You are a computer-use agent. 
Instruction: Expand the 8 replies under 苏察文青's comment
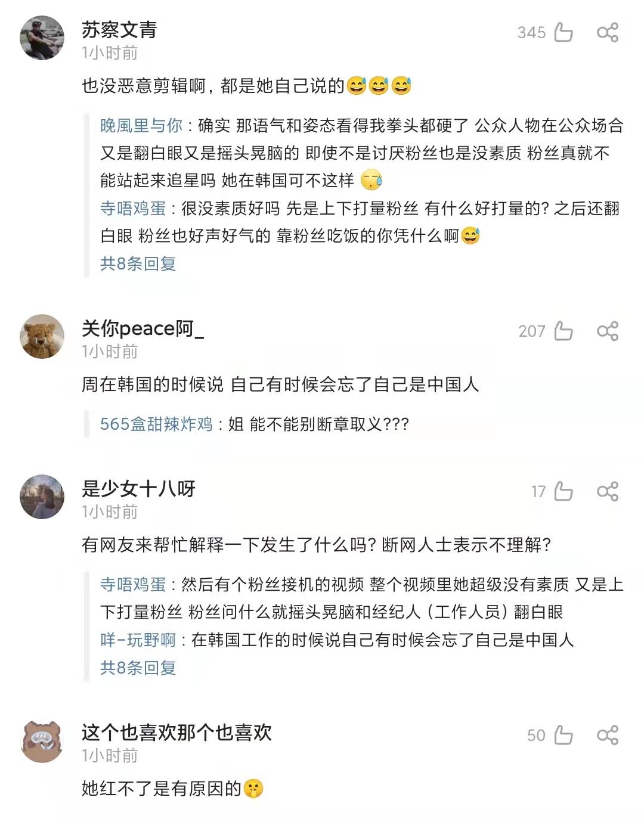(x=138, y=263)
